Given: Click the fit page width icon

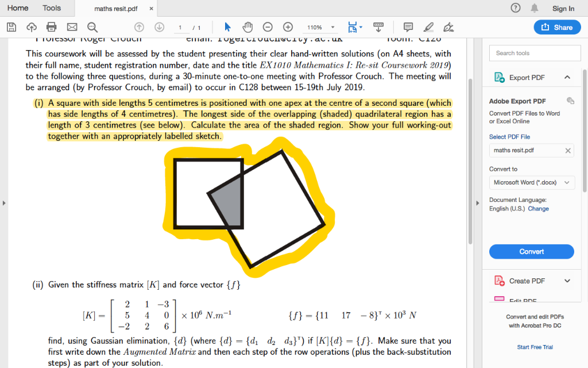Looking at the screenshot, I should click(352, 27).
